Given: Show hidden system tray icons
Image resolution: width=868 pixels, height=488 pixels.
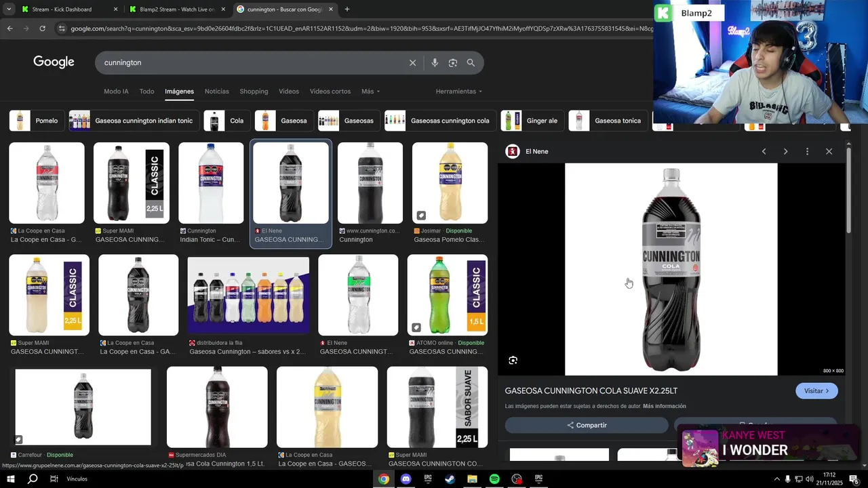Looking at the screenshot, I should (x=776, y=479).
